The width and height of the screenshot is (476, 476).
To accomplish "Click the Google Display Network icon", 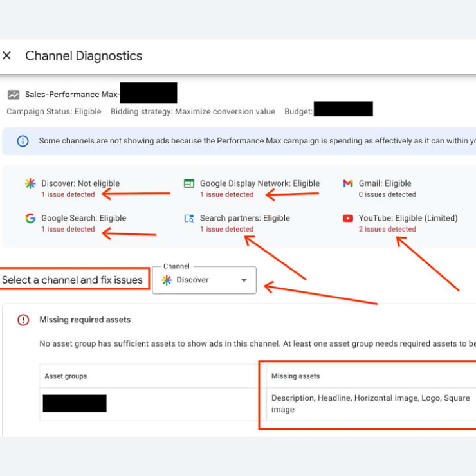I will (189, 183).
